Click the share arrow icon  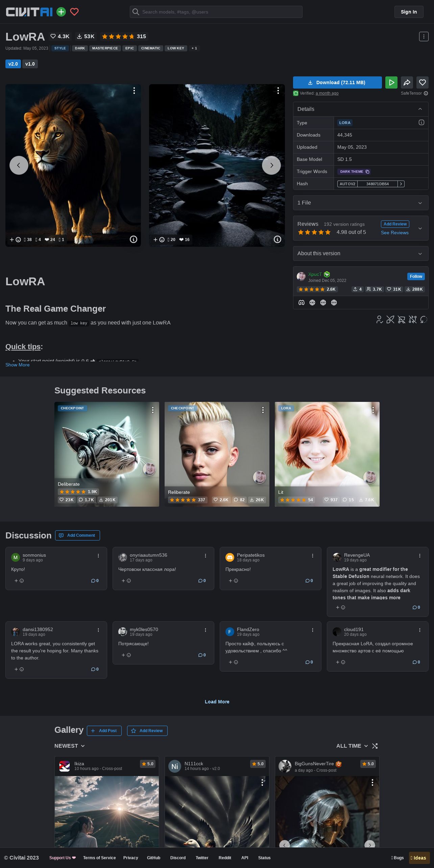pos(407,82)
